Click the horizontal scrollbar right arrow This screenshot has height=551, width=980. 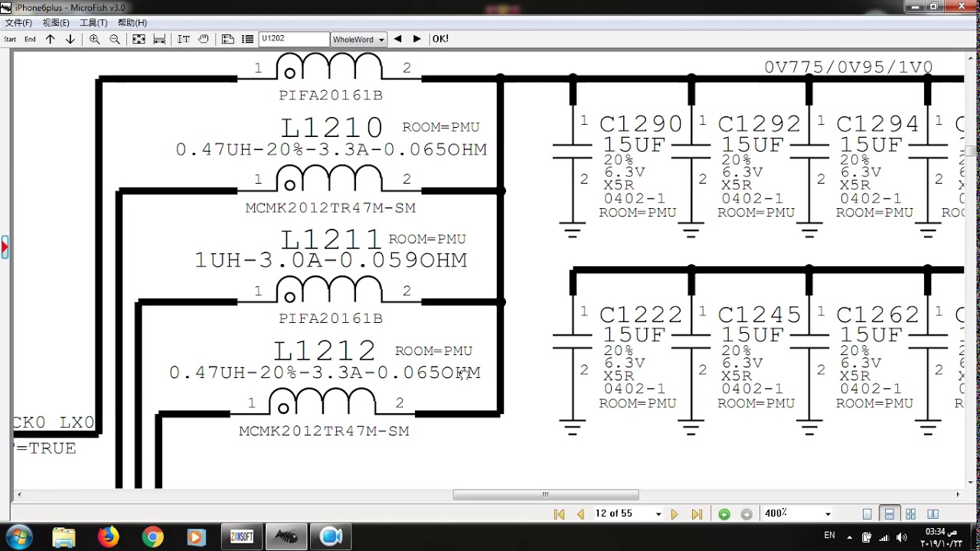tap(958, 494)
